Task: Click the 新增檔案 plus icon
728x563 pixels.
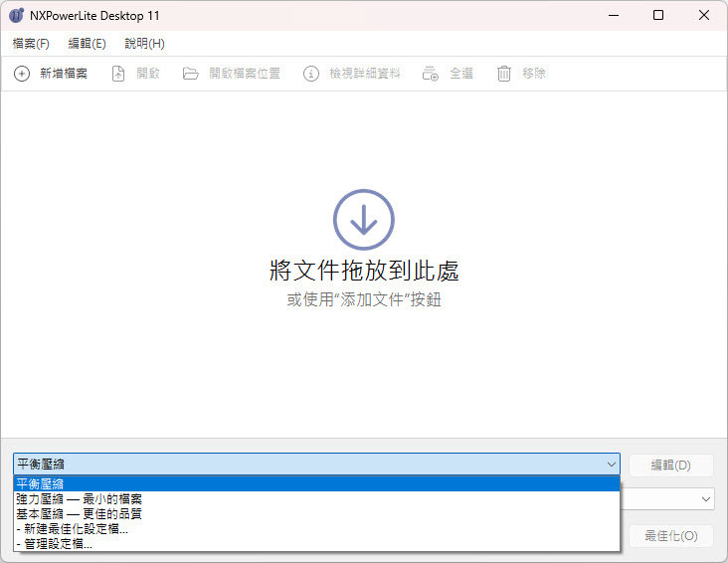Action: coord(22,74)
